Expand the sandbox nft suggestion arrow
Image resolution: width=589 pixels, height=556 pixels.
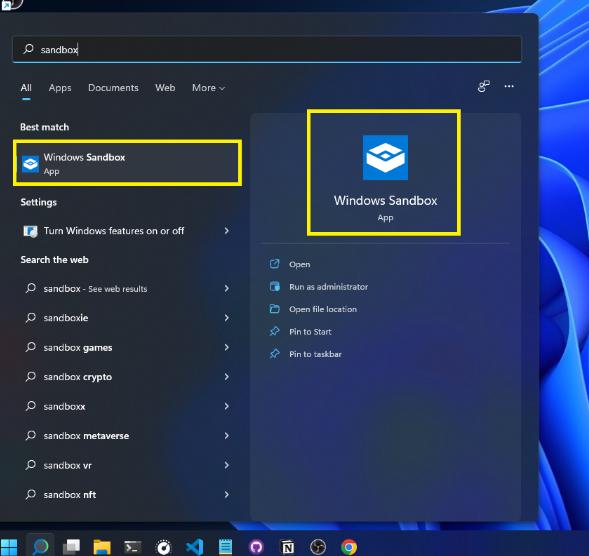(x=227, y=494)
